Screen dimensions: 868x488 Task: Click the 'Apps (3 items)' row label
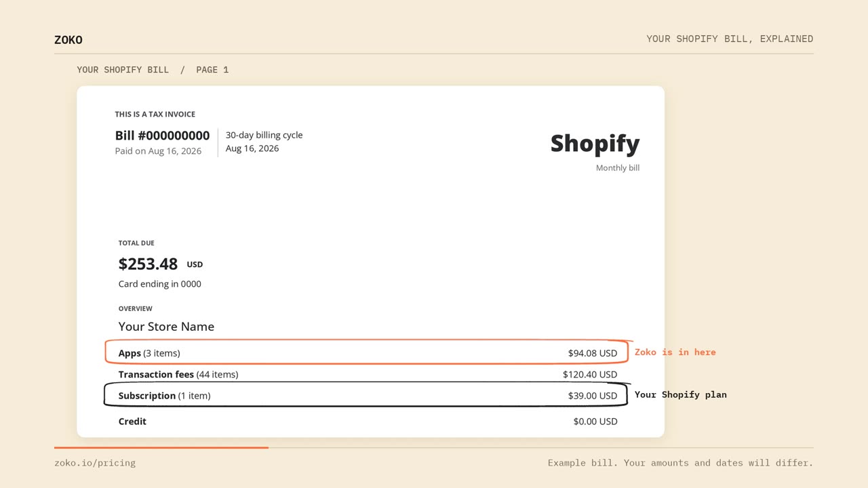coord(149,353)
